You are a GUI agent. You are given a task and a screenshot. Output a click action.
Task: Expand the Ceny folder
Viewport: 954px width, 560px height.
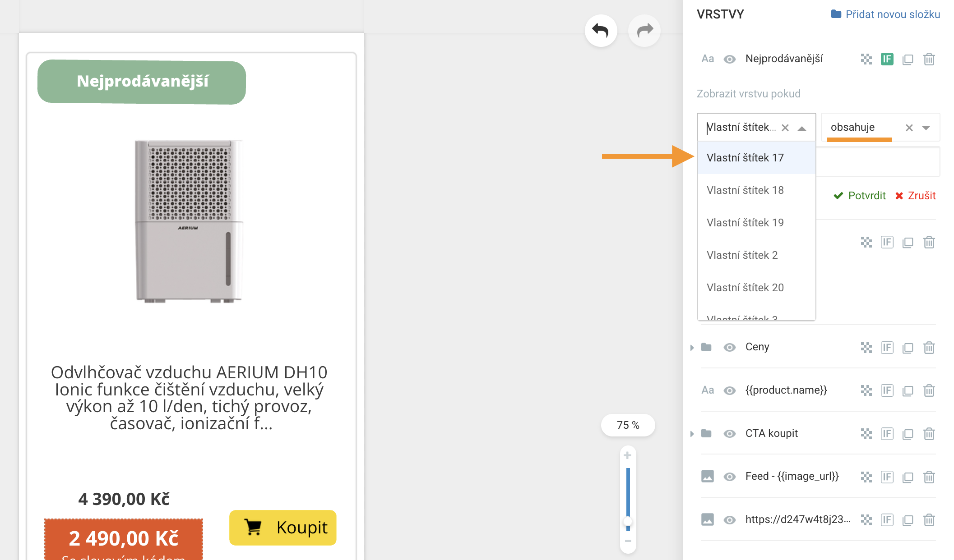(692, 348)
